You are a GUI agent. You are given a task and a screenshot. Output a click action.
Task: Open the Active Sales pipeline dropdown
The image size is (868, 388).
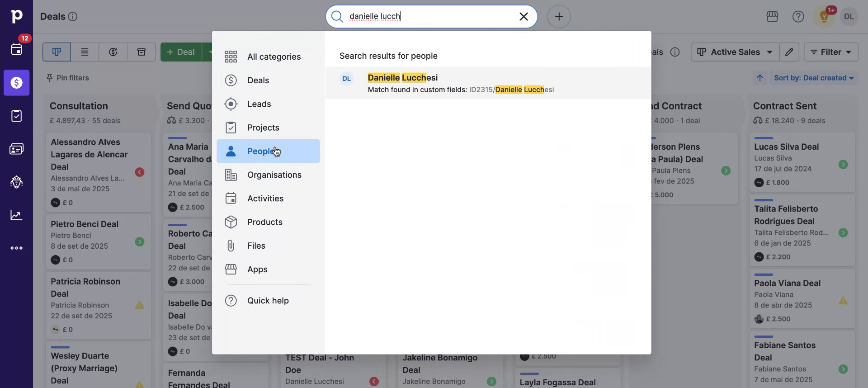pos(735,52)
